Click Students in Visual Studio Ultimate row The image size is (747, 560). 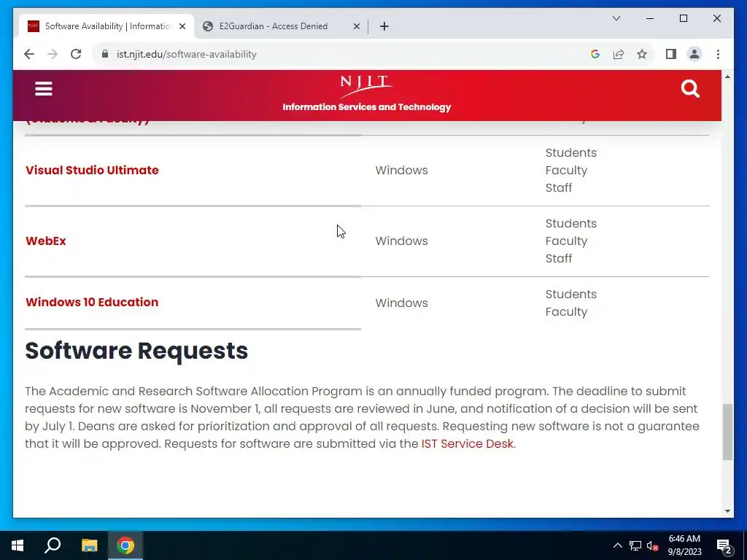pos(570,153)
